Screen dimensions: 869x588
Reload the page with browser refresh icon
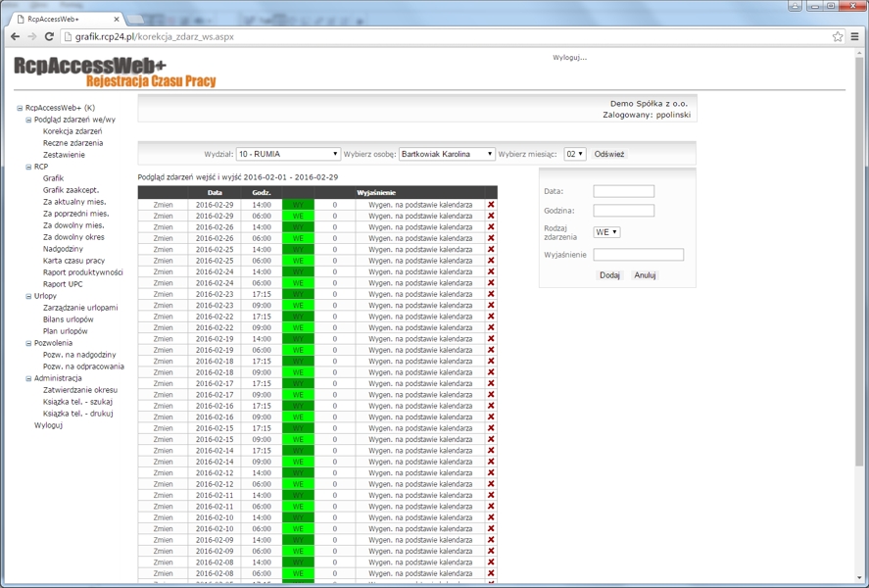pyautogui.click(x=49, y=36)
